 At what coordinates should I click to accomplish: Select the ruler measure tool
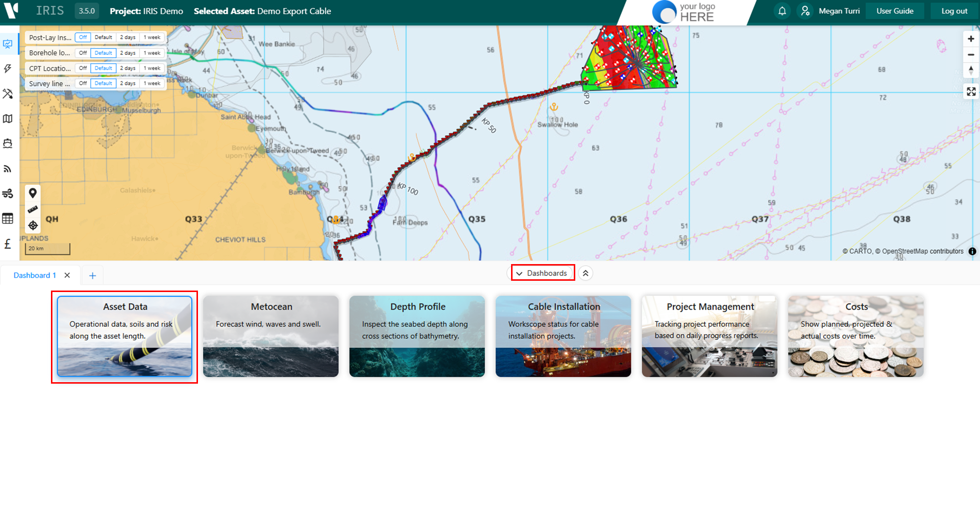tap(33, 209)
